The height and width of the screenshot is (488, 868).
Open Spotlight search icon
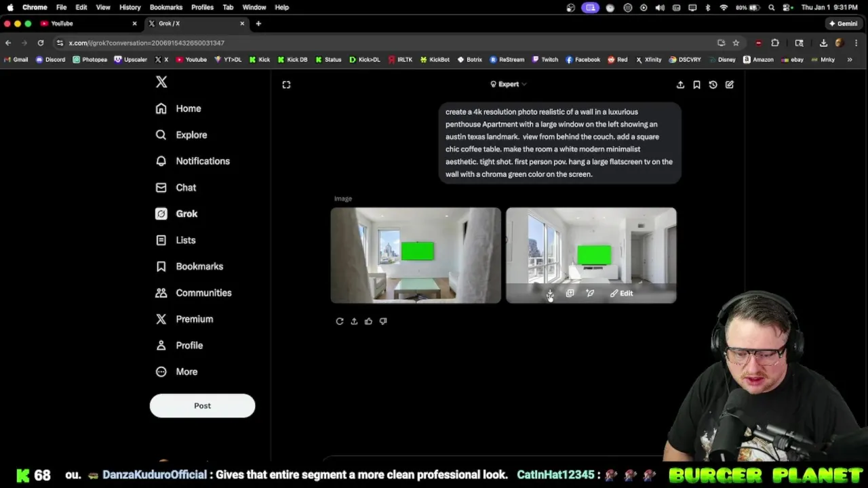coord(772,7)
